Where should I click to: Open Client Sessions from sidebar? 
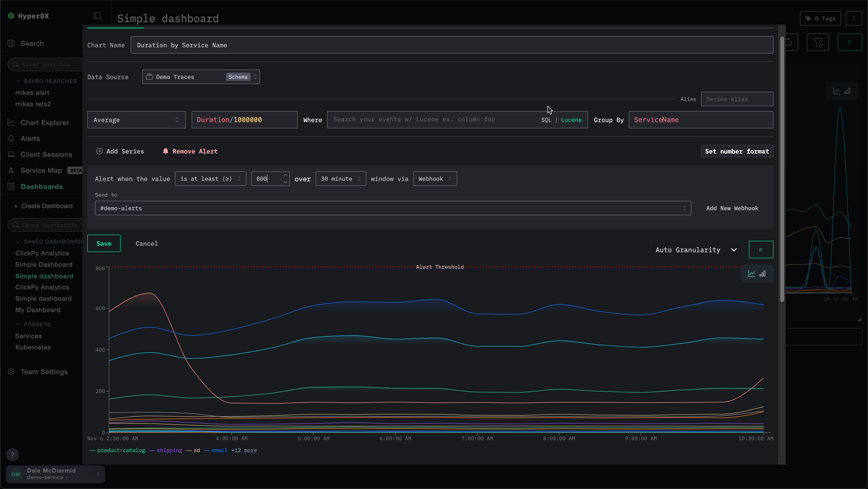(46, 154)
